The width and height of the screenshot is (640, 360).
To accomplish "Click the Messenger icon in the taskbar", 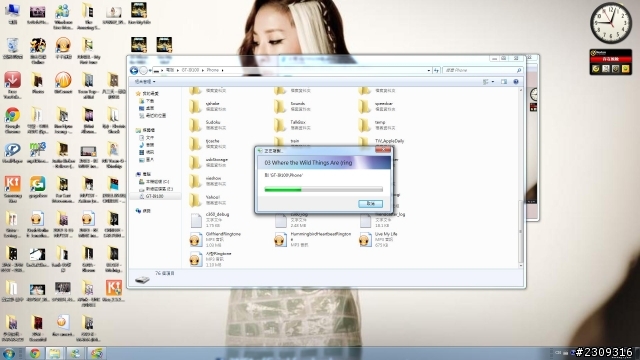I will pyautogui.click(x=75, y=353).
